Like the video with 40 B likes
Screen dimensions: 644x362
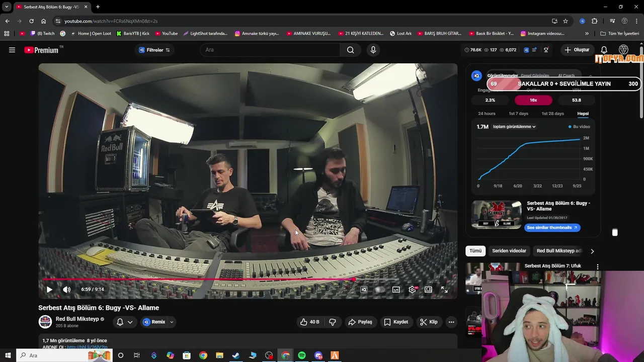point(309,322)
